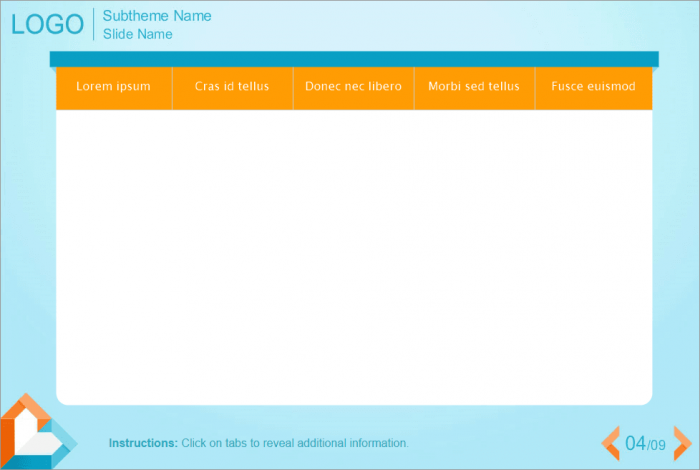This screenshot has width=700, height=470.
Task: Click the divider between Lorem ipsum and Cras tabs
Action: [173, 88]
